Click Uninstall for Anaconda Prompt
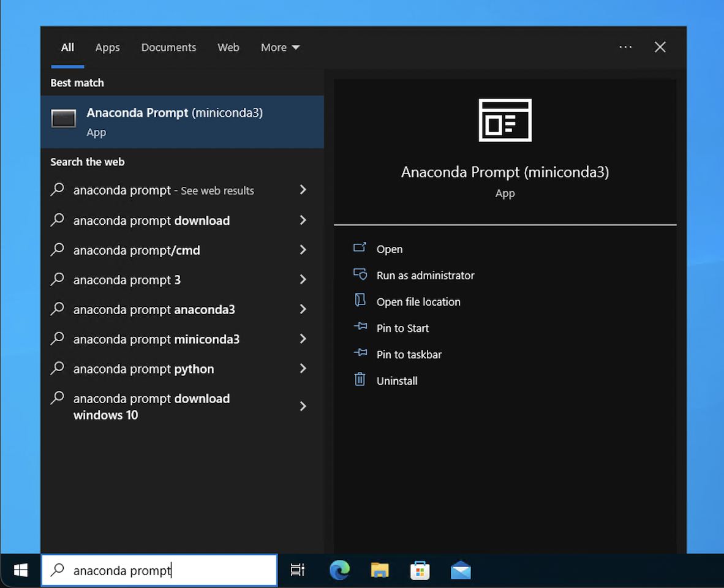 397,381
